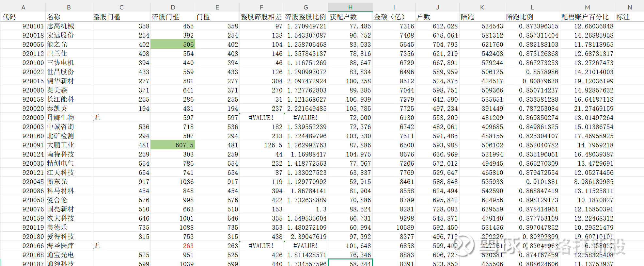The height and width of the screenshot is (266, 644).
Task: Select the 爱得科技 name cell
Action: point(69,237)
